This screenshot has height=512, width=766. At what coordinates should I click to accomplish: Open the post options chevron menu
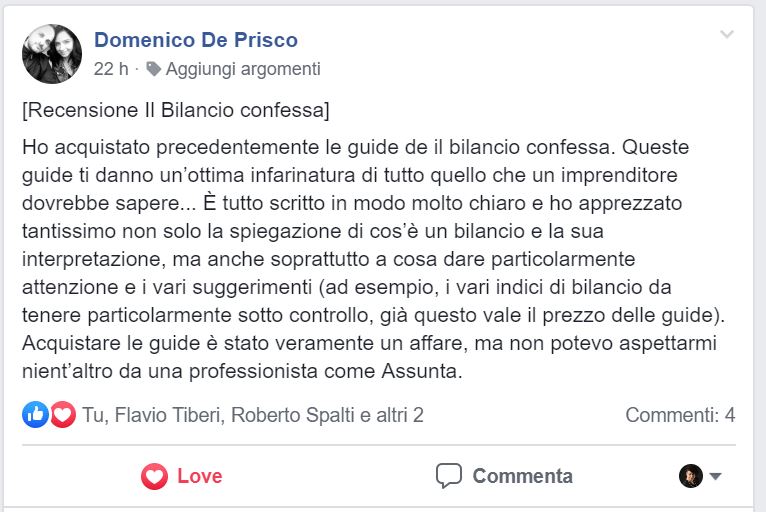pos(727,35)
